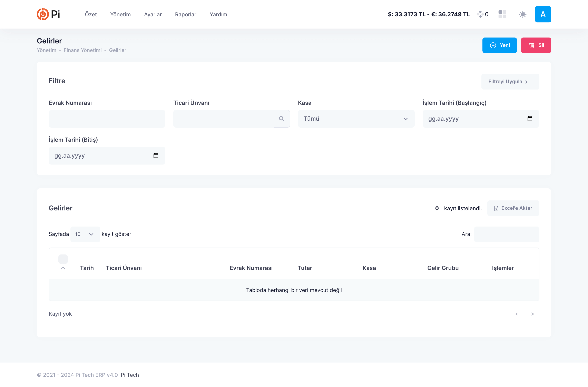This screenshot has height=387, width=588.
Task: Expand the Kasa dropdown
Action: (356, 119)
